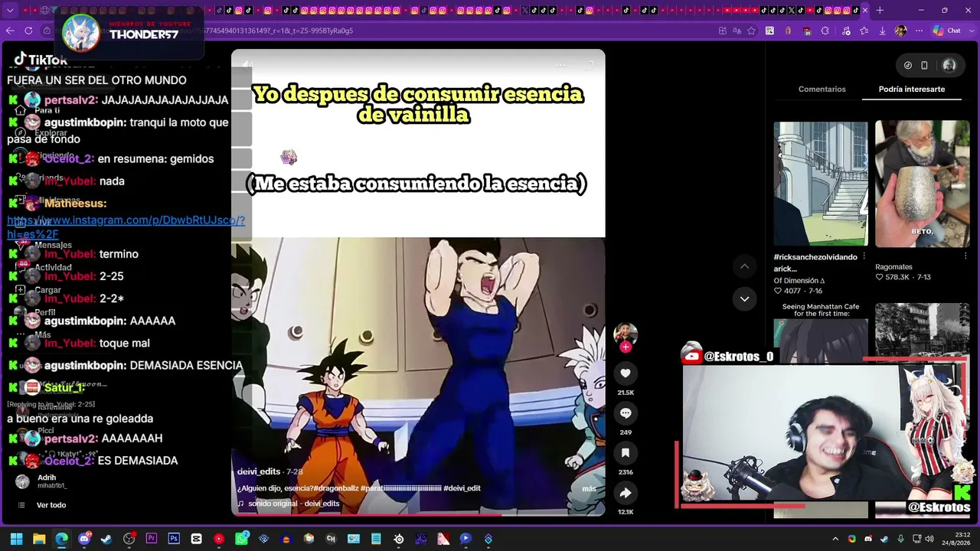This screenshot has width=980, height=551.
Task: Open Microsoft Edge from taskbar
Action: pyautogui.click(x=61, y=539)
